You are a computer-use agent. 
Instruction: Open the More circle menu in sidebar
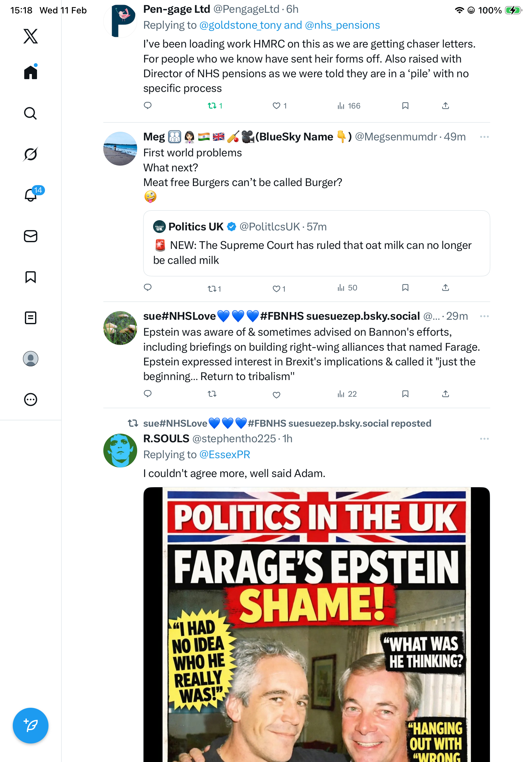pos(31,400)
